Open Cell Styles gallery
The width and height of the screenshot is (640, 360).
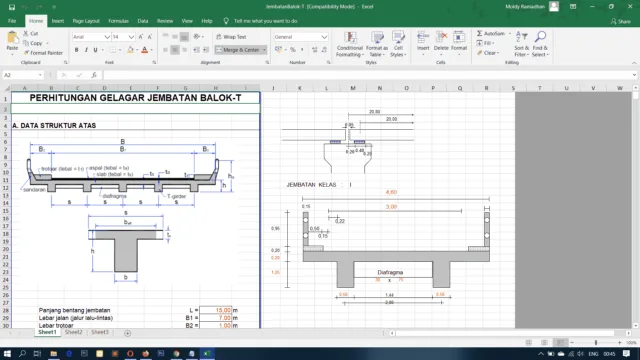tap(398, 44)
